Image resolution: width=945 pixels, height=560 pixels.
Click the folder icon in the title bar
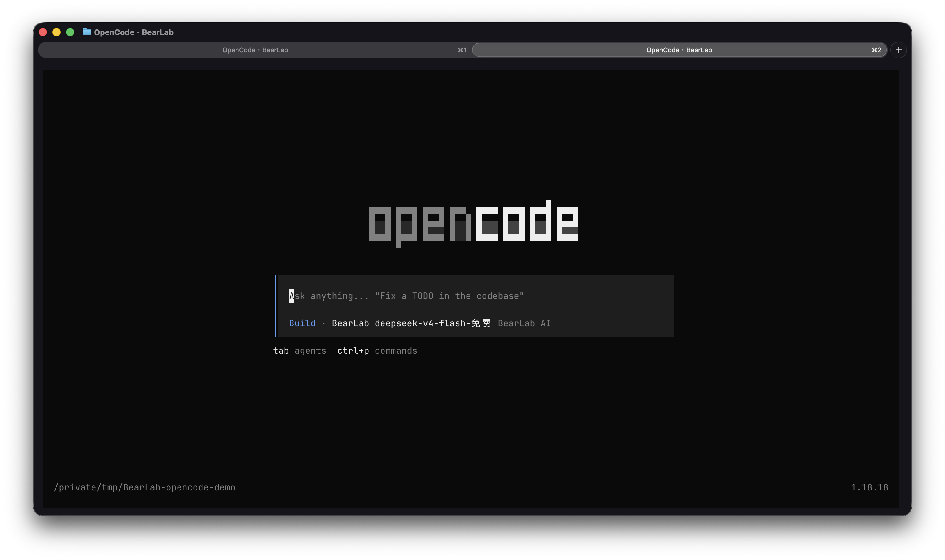point(87,32)
